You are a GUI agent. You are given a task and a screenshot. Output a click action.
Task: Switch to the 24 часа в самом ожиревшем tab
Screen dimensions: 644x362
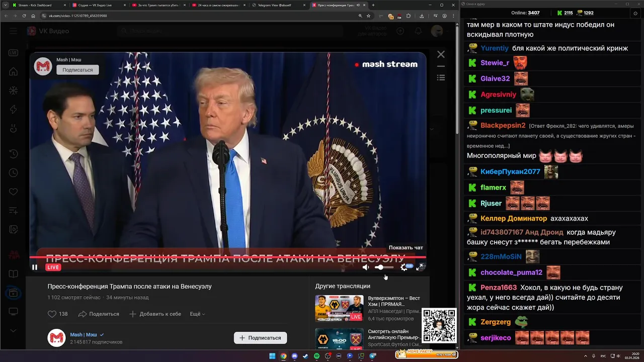coord(217,5)
